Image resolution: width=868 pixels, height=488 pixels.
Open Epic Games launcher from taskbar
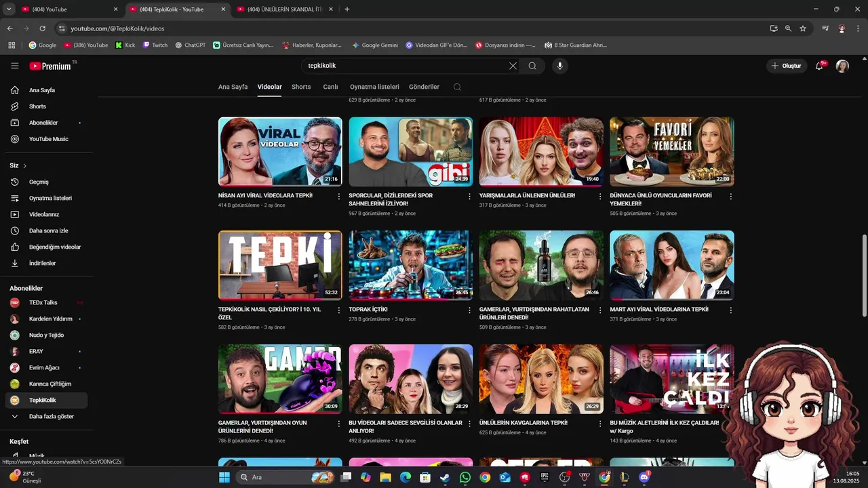[545, 477]
